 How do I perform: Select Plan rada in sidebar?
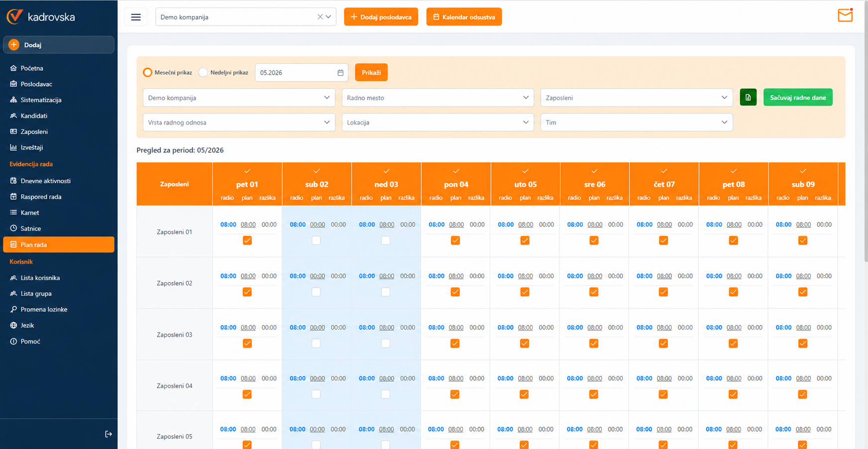(x=59, y=244)
